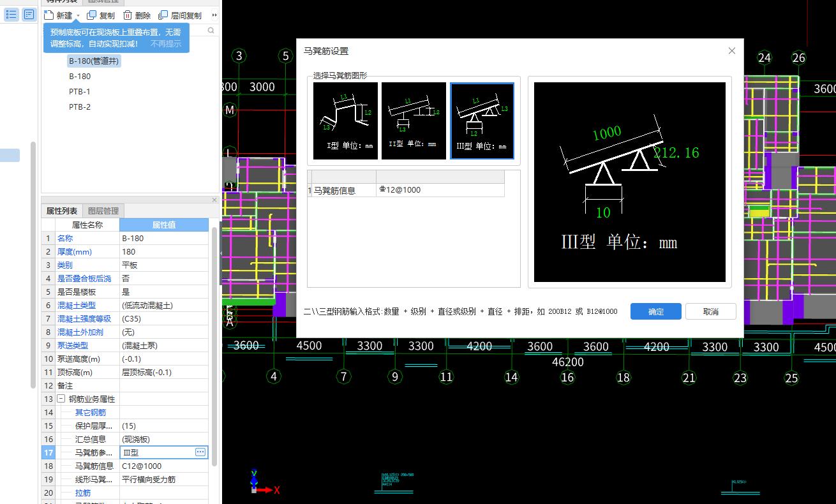
Task: Click the 泵送类型 value (混凝土泵)
Action: [x=163, y=345]
